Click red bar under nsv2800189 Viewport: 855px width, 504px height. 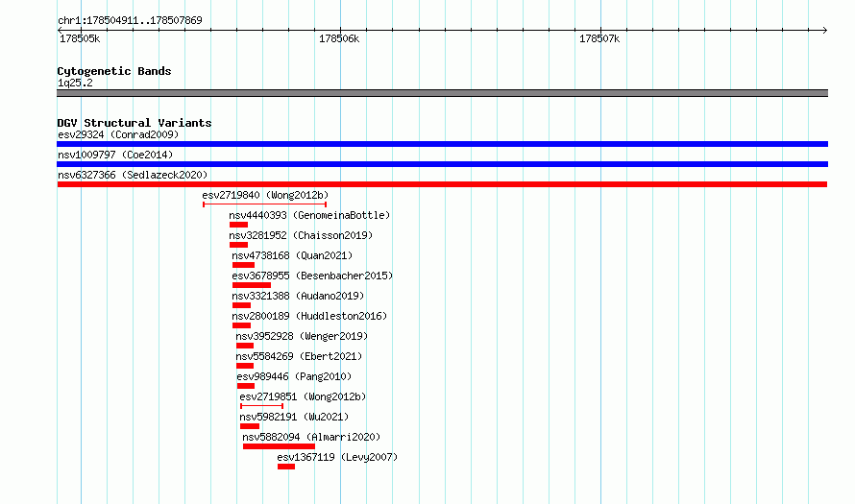pyautogui.click(x=241, y=325)
